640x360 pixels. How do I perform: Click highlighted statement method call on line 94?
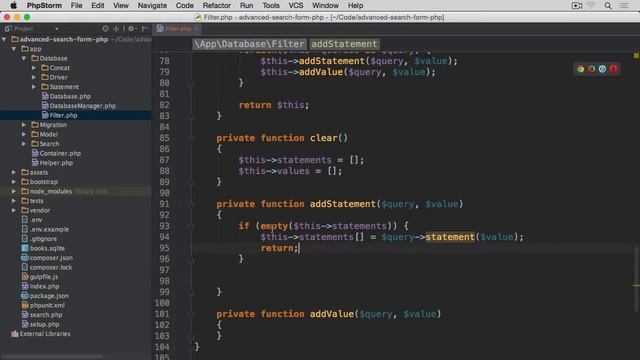pos(450,237)
